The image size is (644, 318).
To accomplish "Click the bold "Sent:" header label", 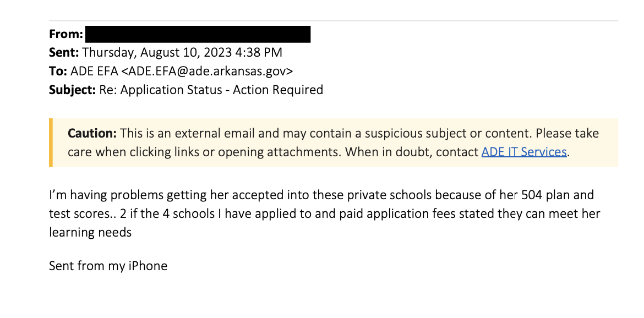I will click(x=64, y=53).
